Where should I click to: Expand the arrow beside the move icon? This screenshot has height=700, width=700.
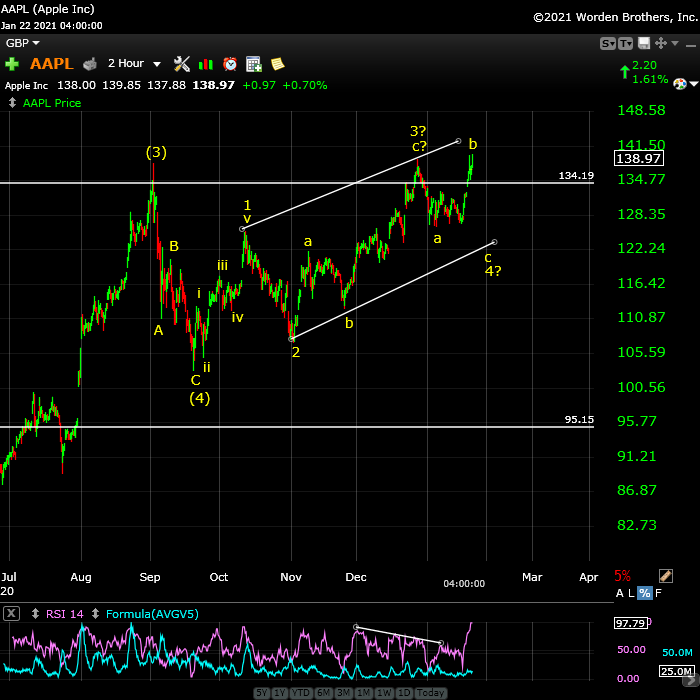(675, 43)
